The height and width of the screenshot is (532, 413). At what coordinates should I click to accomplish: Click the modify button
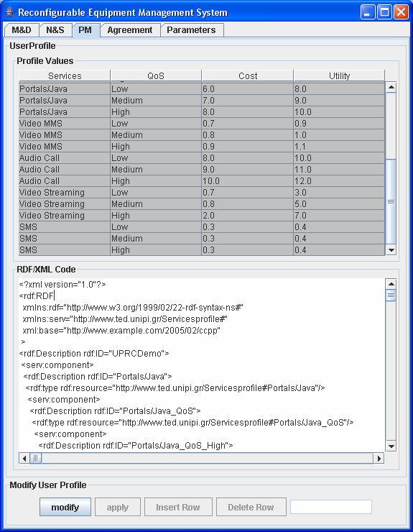(65, 507)
